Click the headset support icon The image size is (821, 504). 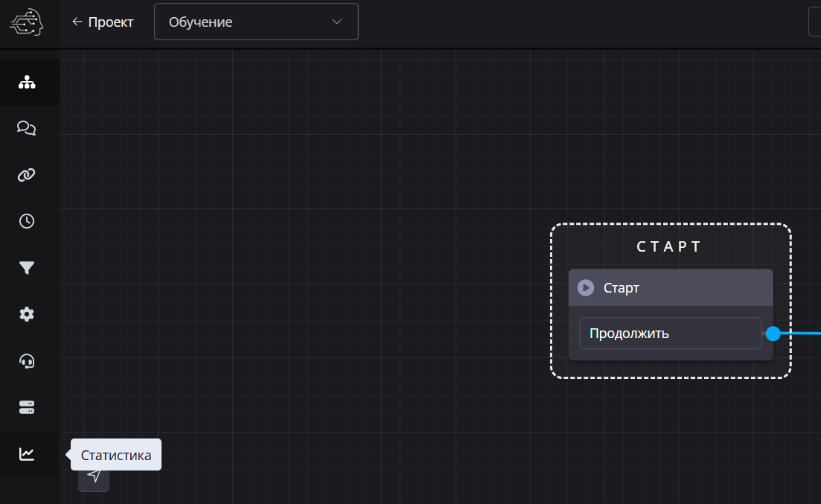pyautogui.click(x=27, y=361)
